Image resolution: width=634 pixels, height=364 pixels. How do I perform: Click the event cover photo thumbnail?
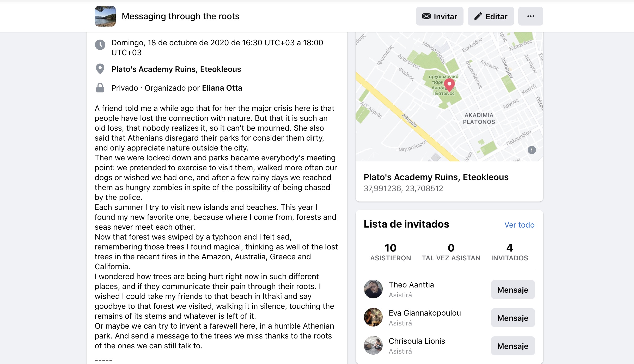[105, 16]
